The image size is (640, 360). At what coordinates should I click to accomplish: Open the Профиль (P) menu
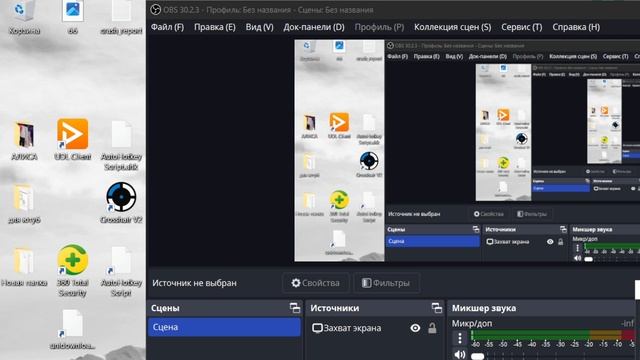(379, 27)
